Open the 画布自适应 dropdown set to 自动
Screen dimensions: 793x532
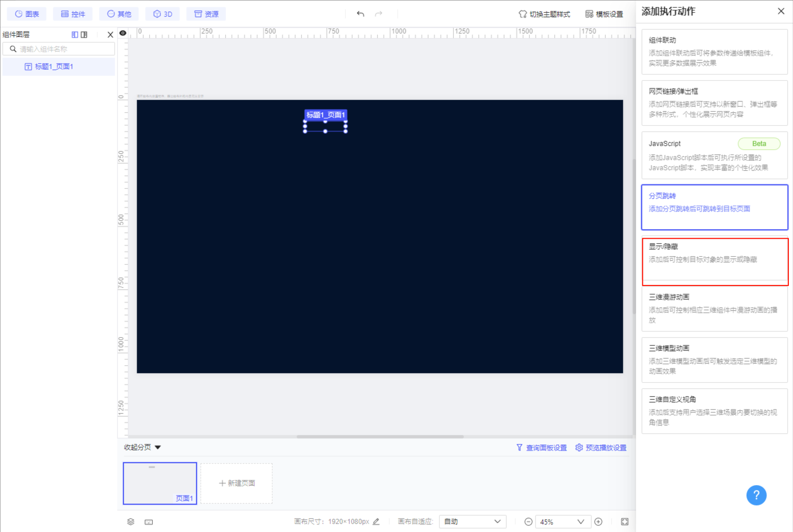473,522
